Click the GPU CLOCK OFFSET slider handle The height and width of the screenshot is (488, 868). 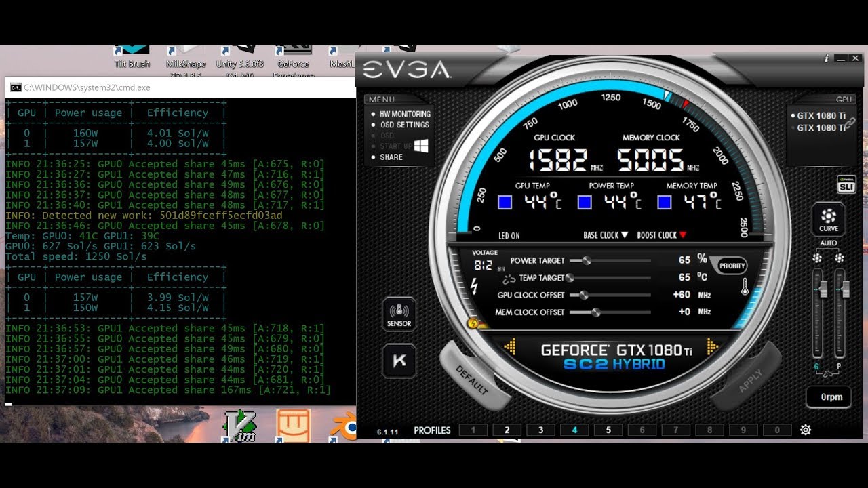pos(583,296)
